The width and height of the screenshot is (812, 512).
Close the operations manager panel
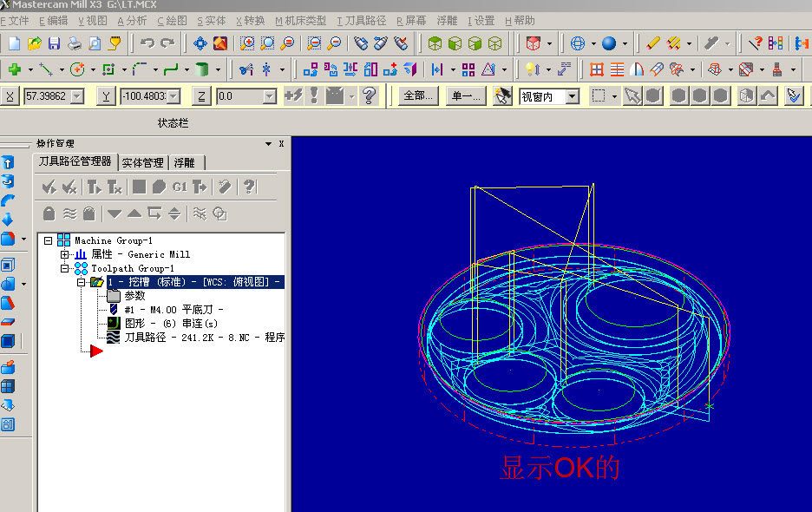[281, 143]
